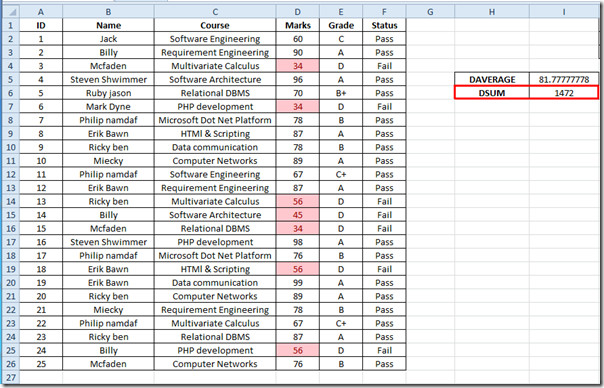Select the DAVERAGE label cell
Image resolution: width=604 pixels, height=388 pixels.
492,79
